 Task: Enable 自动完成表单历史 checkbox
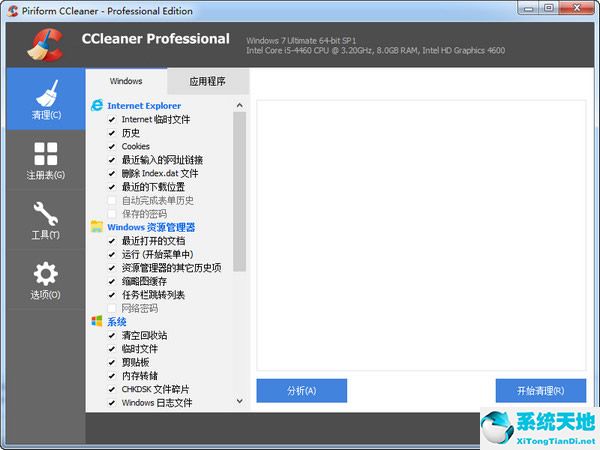click(112, 201)
